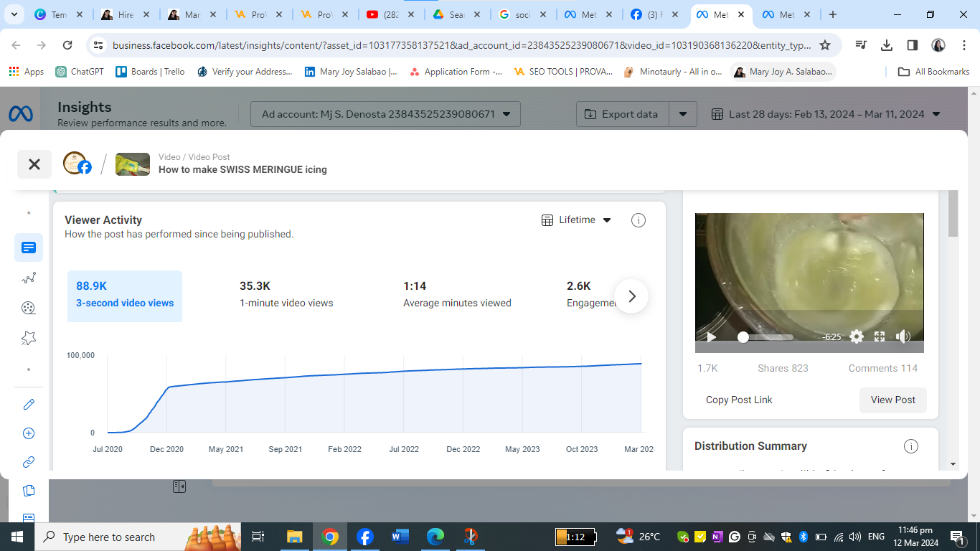Click the Export data button

point(623,114)
